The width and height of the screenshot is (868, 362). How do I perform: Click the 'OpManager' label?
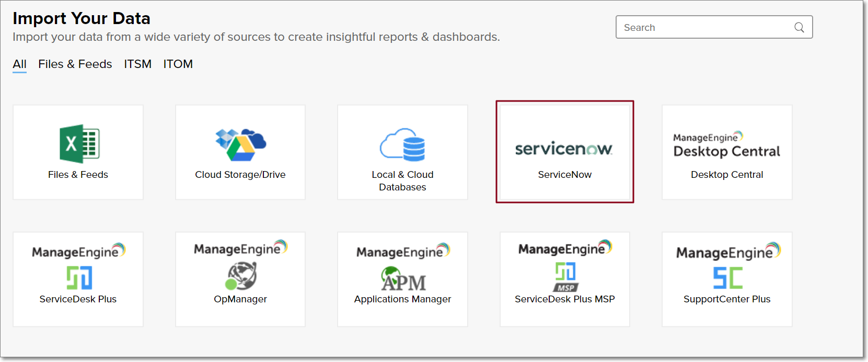tap(240, 299)
